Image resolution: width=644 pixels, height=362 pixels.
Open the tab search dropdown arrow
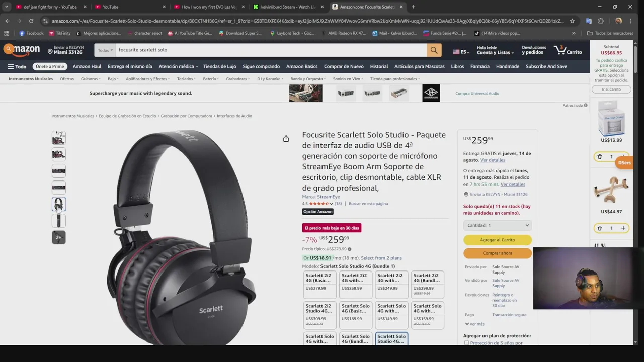(x=6, y=7)
